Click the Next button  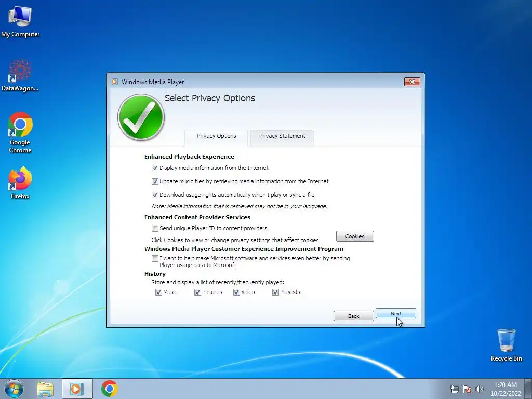point(395,313)
